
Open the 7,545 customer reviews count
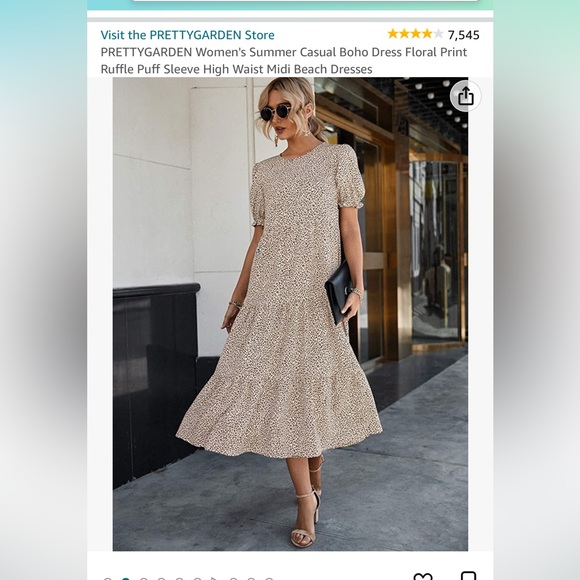[x=463, y=35]
